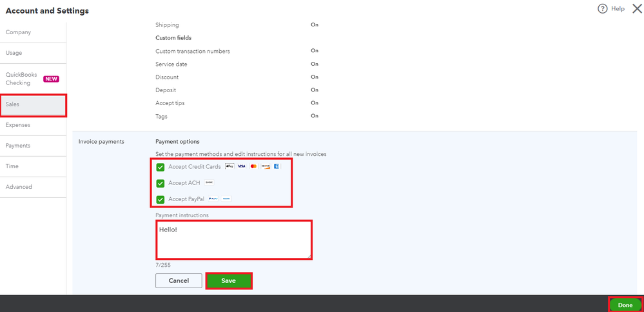Open the Time settings tab
This screenshot has width=644, height=312.
click(33, 166)
